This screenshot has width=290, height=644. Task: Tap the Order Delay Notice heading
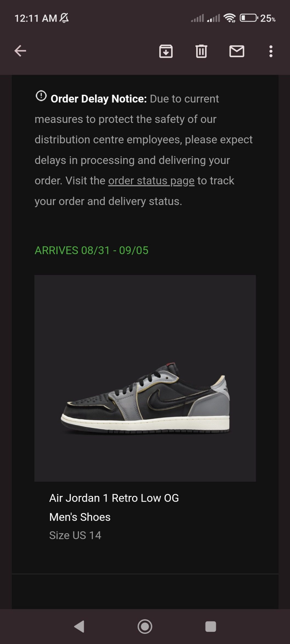[99, 99]
